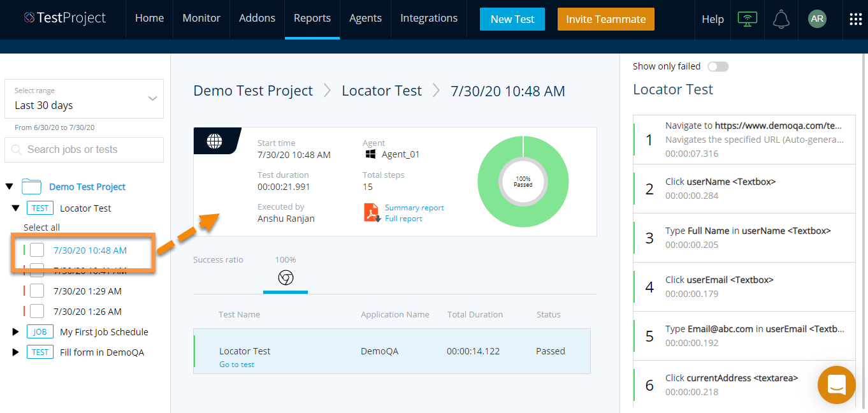The width and height of the screenshot is (868, 413).
Task: Open the Go to test link
Action: click(236, 365)
